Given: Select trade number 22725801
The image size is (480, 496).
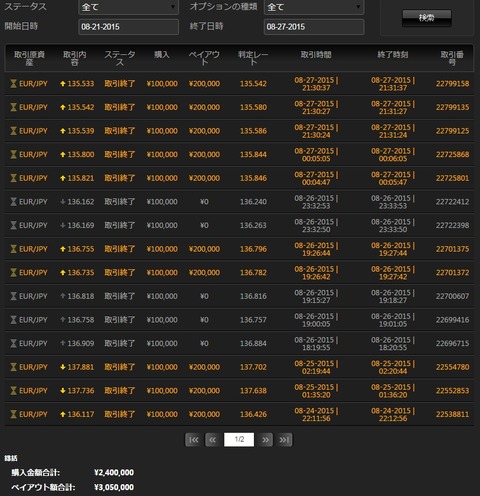Looking at the screenshot, I should click(452, 178).
